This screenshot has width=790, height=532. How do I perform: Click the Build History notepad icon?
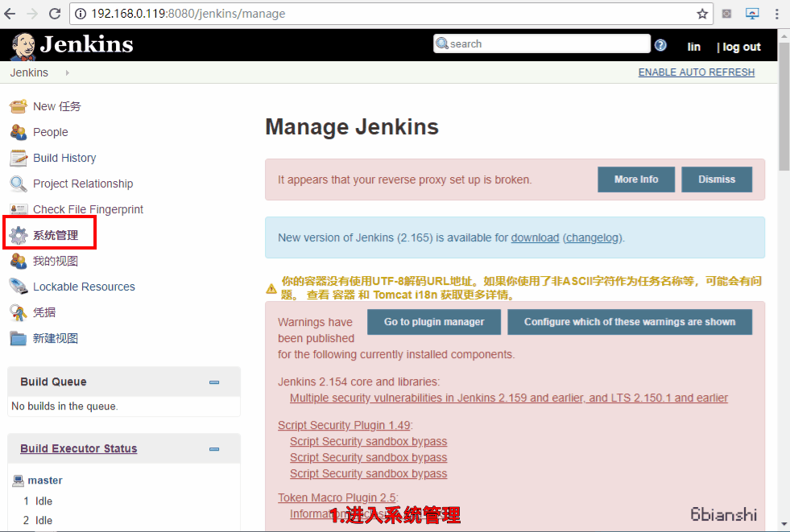coord(19,158)
